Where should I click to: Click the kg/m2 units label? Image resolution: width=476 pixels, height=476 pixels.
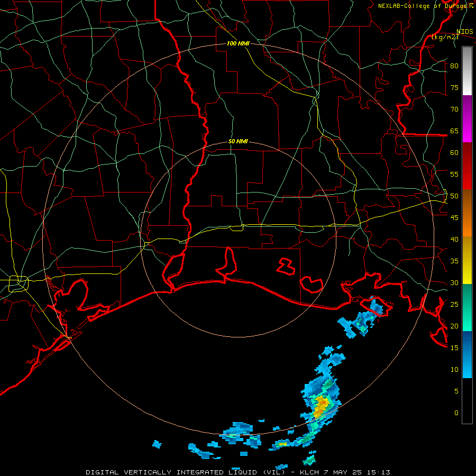[x=445, y=38]
